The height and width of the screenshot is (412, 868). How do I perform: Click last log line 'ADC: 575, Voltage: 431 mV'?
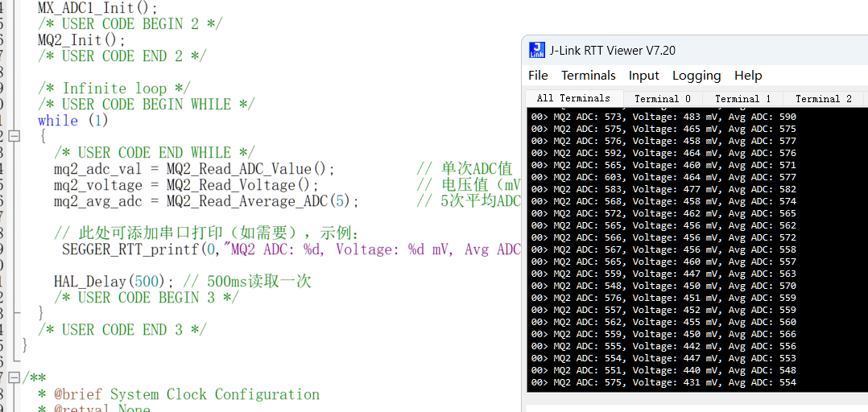pyautogui.click(x=663, y=382)
